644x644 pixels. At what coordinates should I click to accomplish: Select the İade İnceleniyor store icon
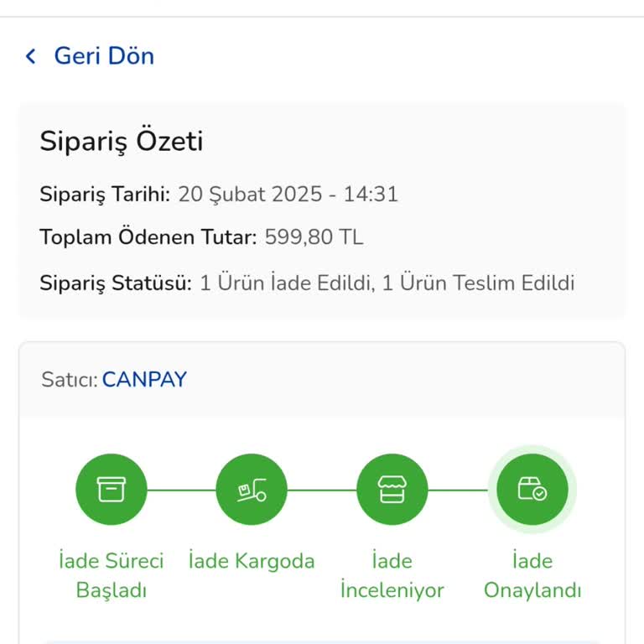(392, 489)
